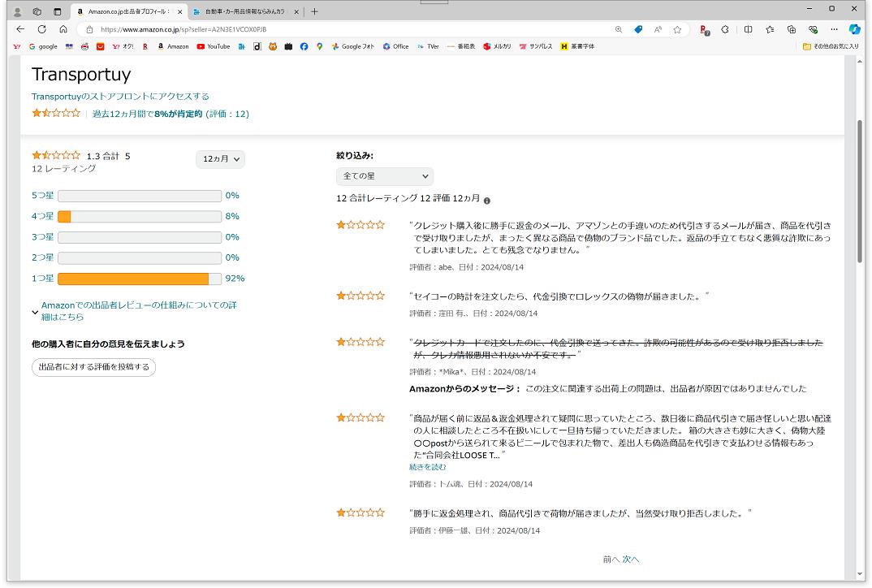The image size is (872, 588).
Task: Open the Yahoo bookmark icon
Action: (x=17, y=47)
